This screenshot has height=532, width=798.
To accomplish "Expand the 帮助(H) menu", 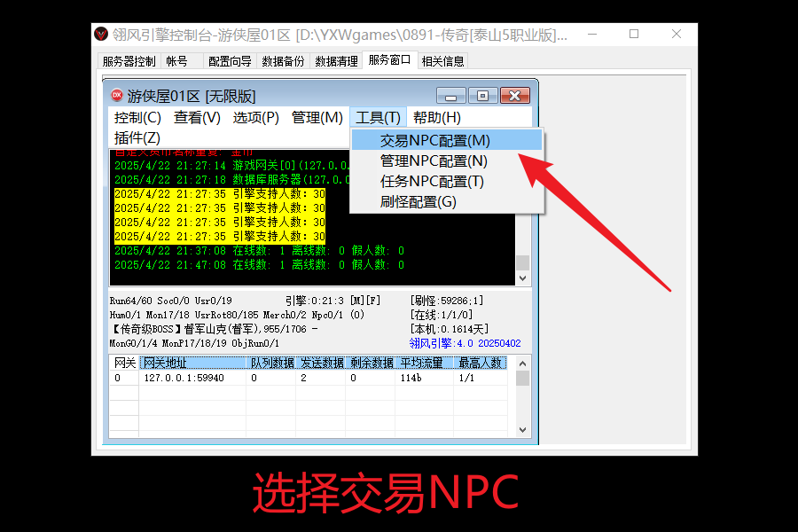I will 437,117.
